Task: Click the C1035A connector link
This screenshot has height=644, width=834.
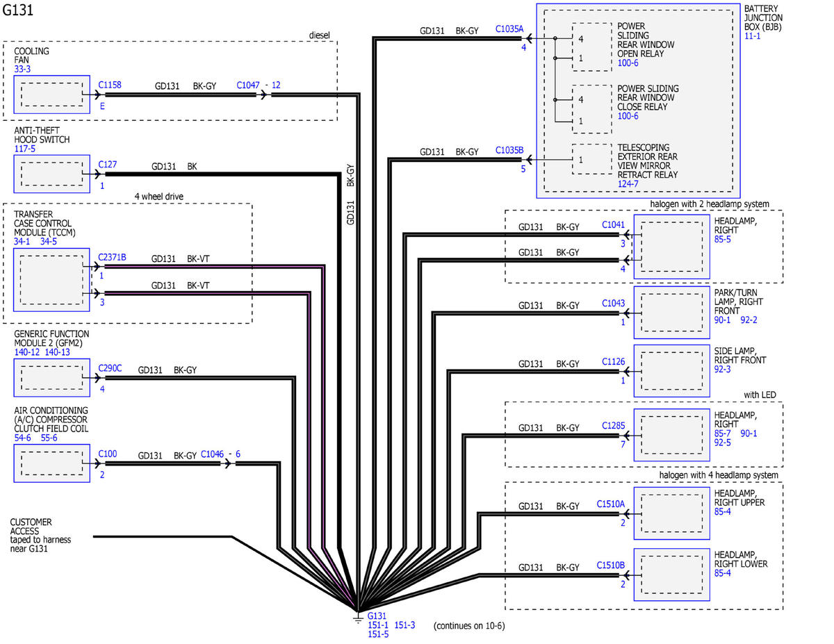Action: 509,29
